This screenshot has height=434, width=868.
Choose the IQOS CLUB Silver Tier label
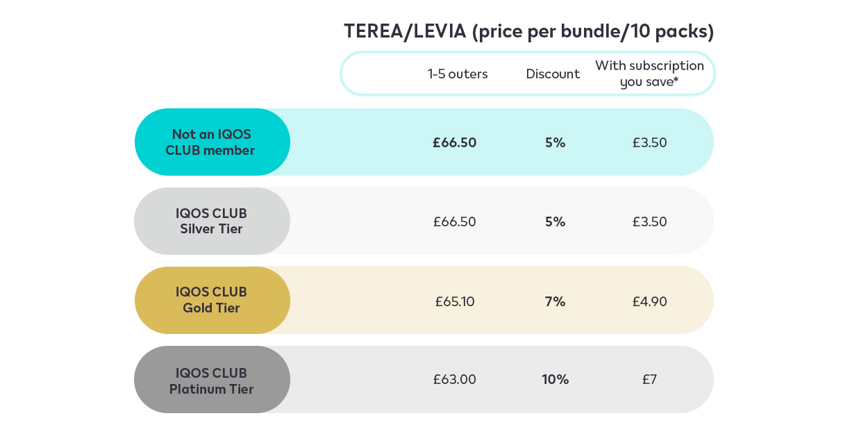[x=212, y=221]
